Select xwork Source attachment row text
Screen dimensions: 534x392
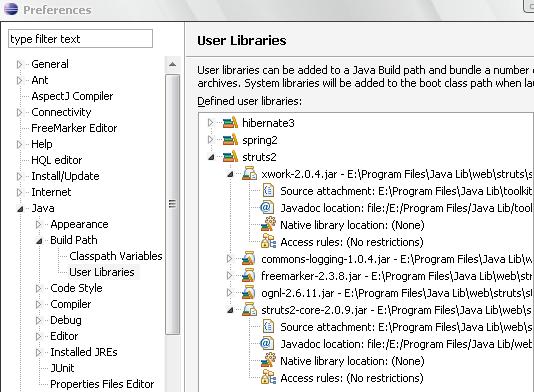pyautogui.click(x=406, y=191)
